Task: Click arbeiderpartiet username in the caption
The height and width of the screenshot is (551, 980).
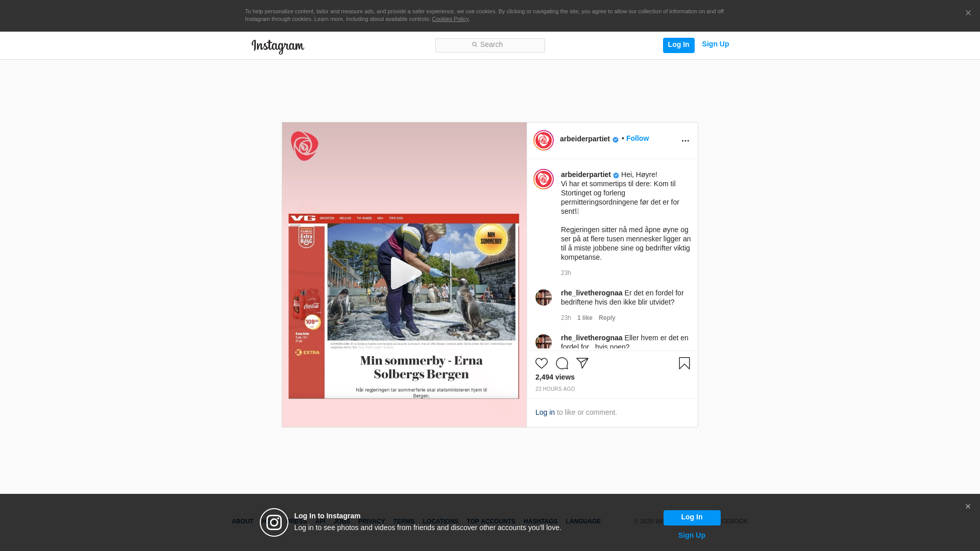Action: tap(586, 174)
